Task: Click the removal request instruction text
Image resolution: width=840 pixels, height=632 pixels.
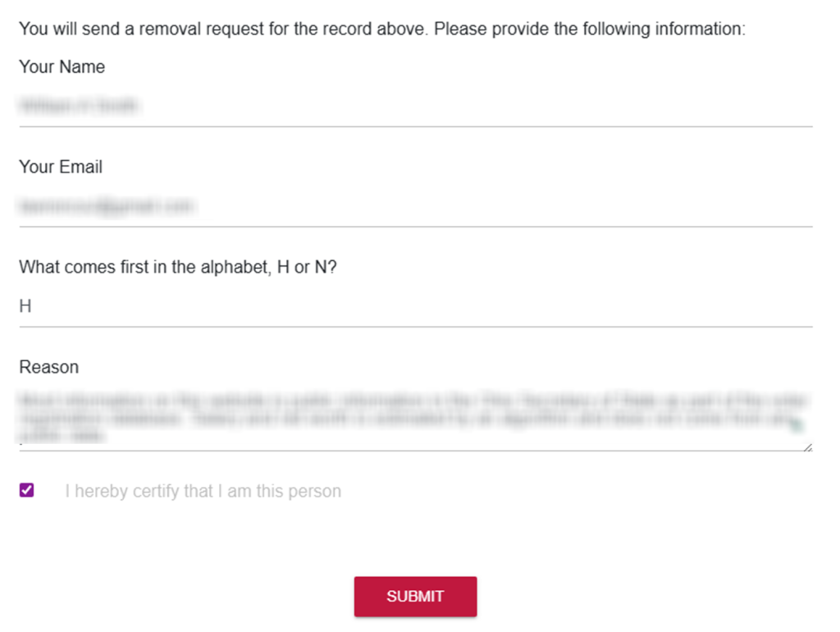Action: point(381,30)
